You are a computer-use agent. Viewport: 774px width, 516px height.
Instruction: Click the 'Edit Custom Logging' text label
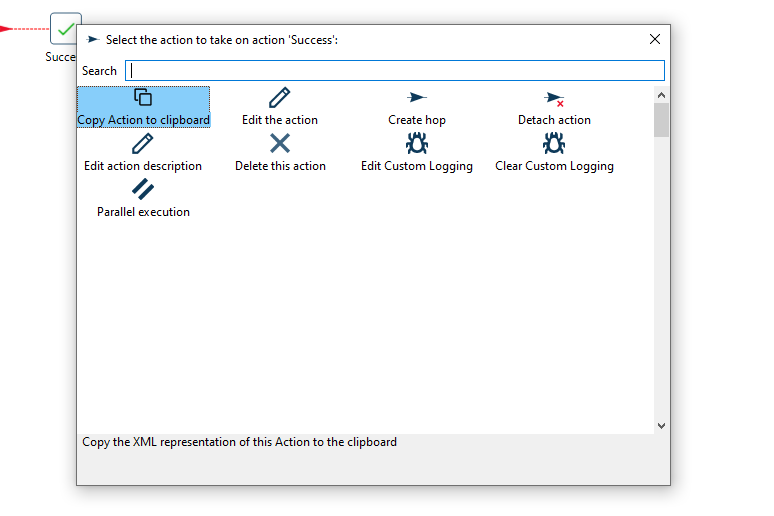(417, 166)
